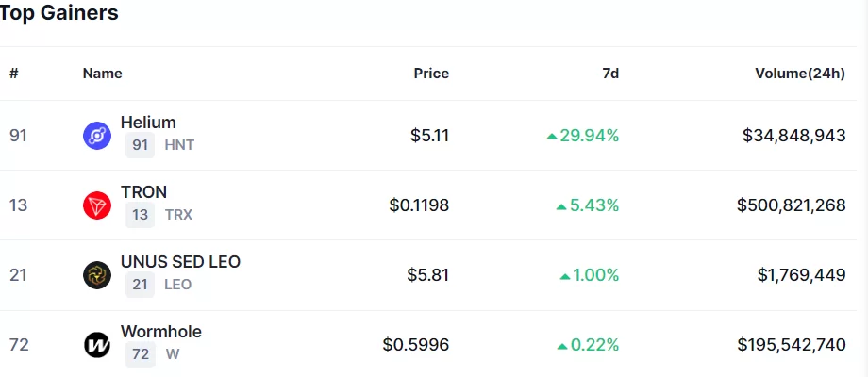Click the green up arrow beside 29.94%
This screenshot has height=377, width=868.
pyautogui.click(x=552, y=137)
